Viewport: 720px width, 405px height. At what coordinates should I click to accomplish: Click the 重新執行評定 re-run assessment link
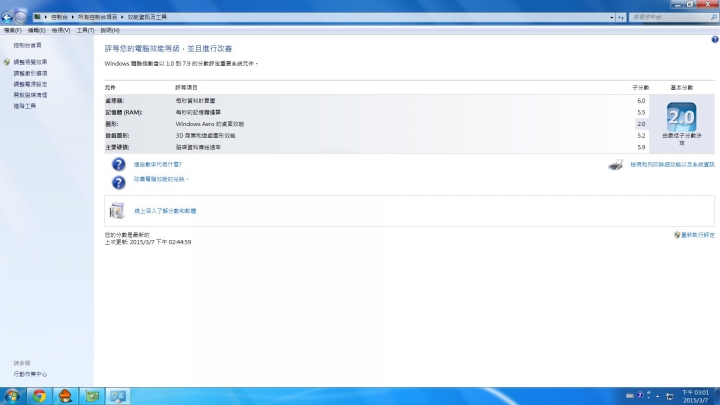pos(698,235)
